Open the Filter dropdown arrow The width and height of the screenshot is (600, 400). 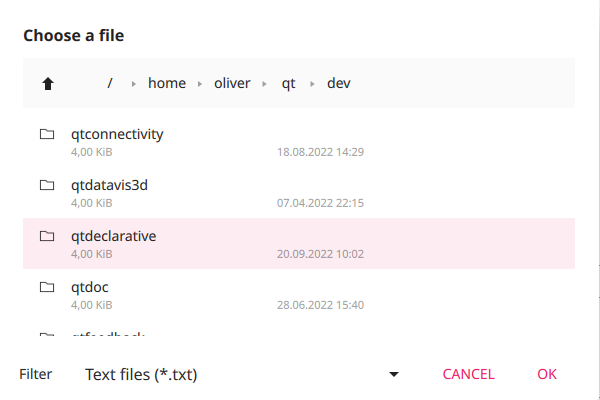[x=394, y=374]
